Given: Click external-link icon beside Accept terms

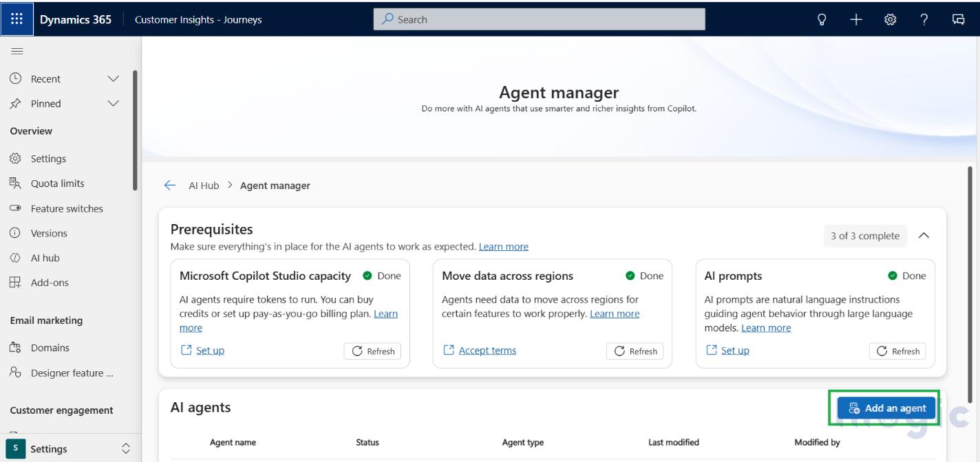Looking at the screenshot, I should point(449,350).
